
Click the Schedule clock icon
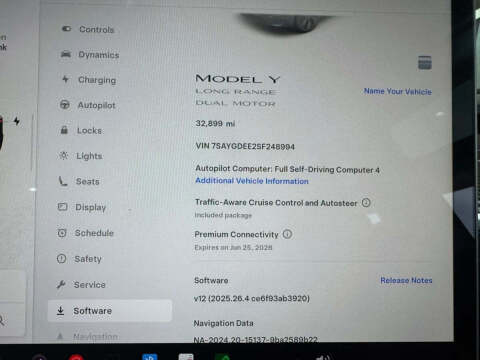pyautogui.click(x=62, y=233)
